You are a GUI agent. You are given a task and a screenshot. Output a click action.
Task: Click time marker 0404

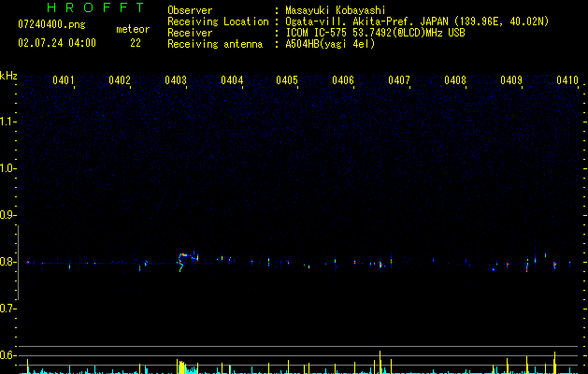pyautogui.click(x=232, y=80)
